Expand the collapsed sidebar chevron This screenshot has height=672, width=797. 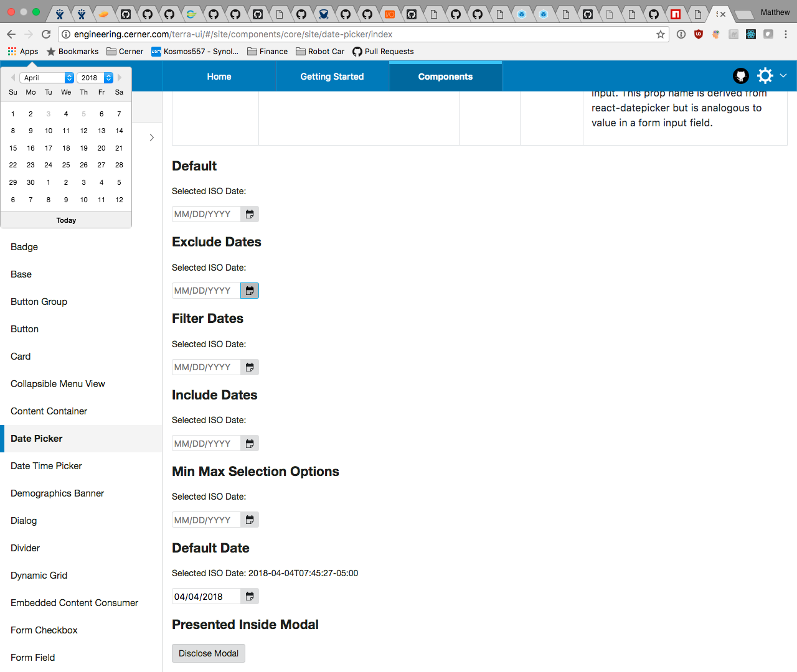coord(151,137)
